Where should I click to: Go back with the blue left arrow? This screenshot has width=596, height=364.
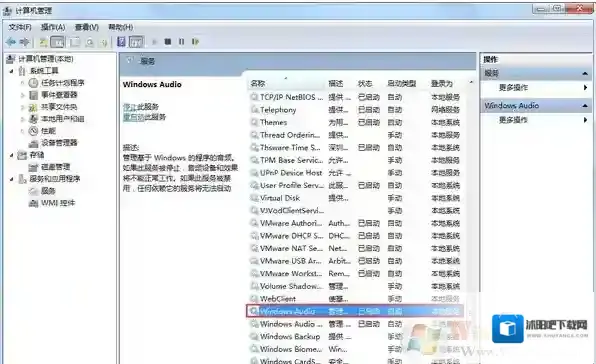pos(10,42)
